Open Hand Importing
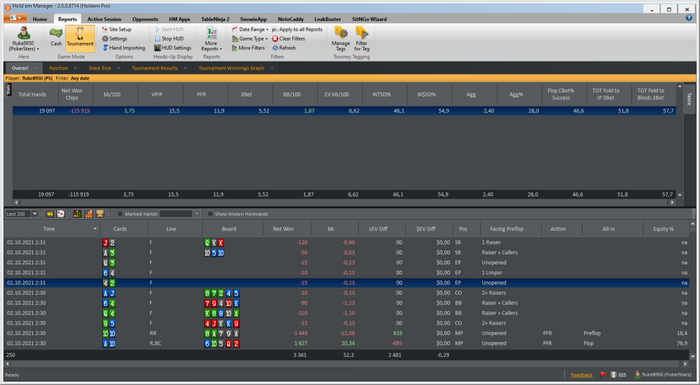The height and width of the screenshot is (385, 700). point(124,48)
